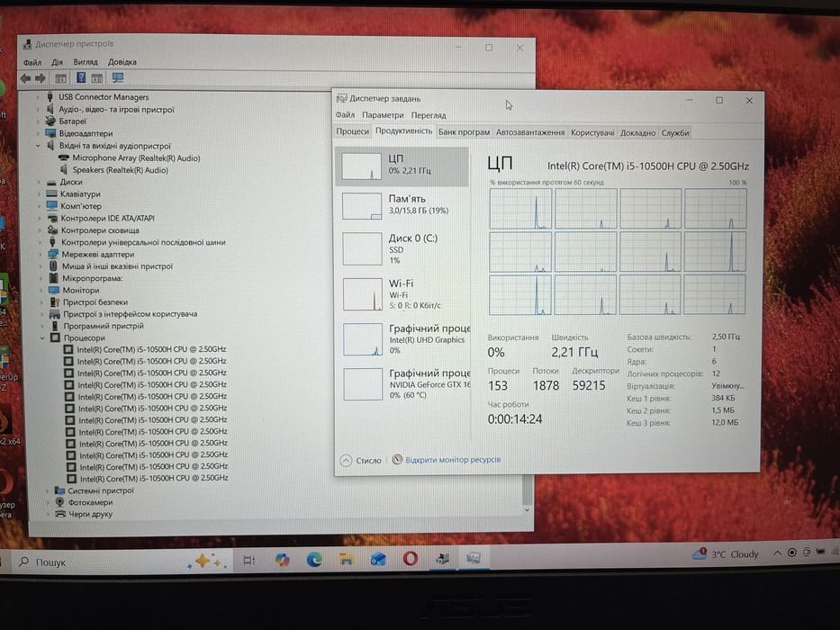The image size is (840, 630).
Task: Open Параметри menu in Task Manager
Action: point(383,115)
